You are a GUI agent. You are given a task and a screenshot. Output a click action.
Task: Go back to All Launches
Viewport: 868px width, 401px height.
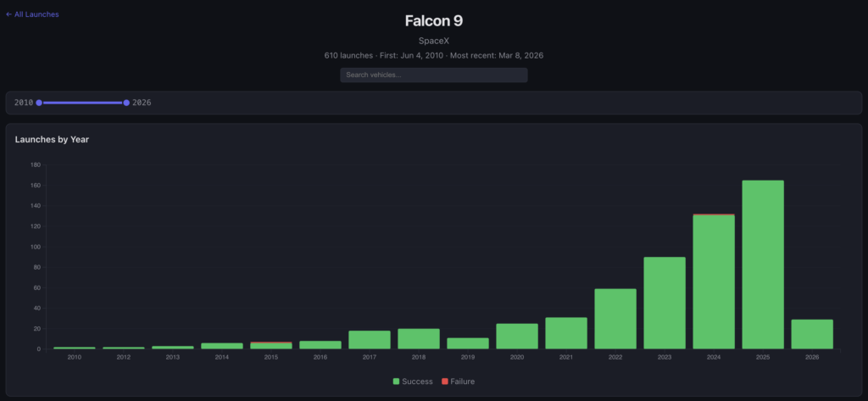32,14
